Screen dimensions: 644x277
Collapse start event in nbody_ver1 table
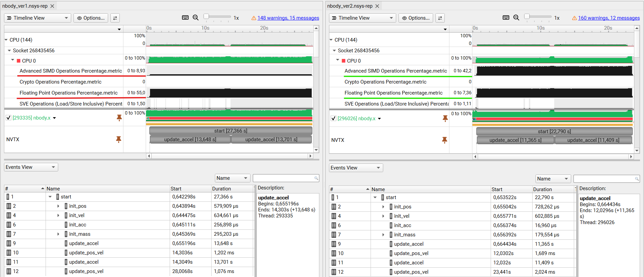(50, 197)
